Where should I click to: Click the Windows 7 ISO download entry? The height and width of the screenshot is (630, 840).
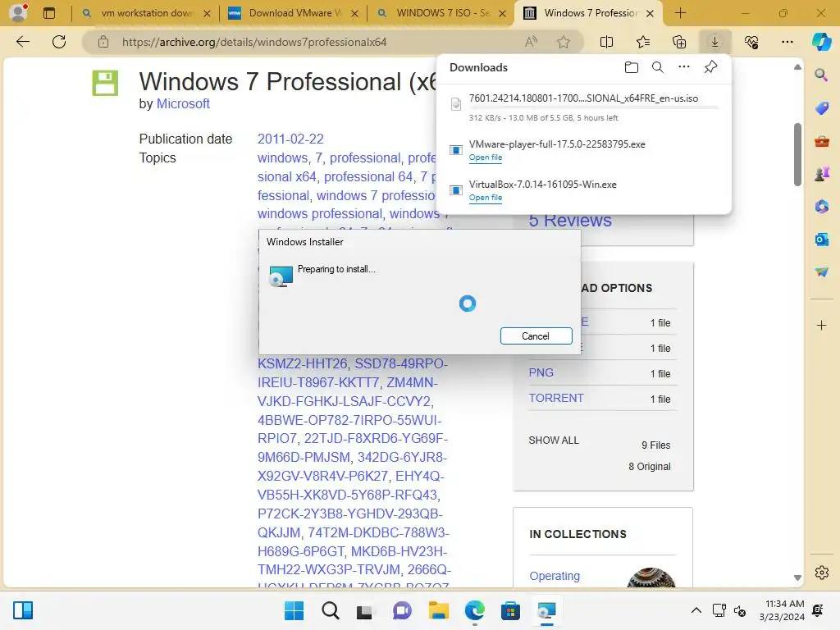584,107
